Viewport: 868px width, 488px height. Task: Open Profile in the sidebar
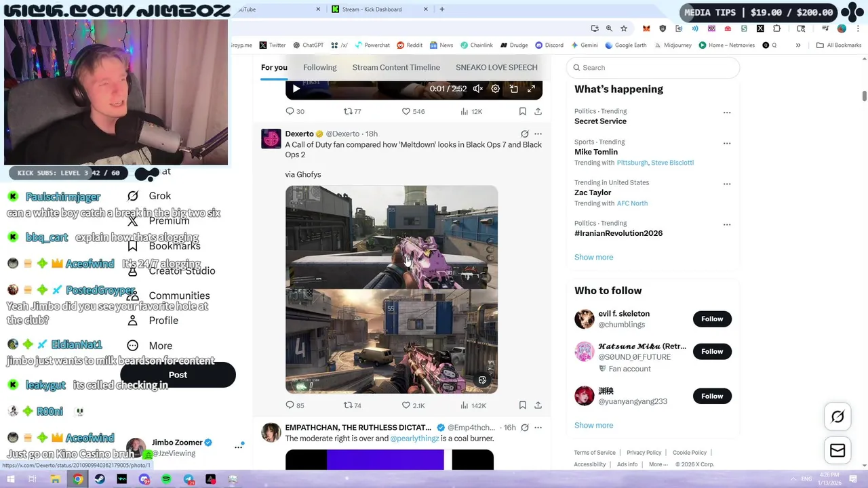153,321
